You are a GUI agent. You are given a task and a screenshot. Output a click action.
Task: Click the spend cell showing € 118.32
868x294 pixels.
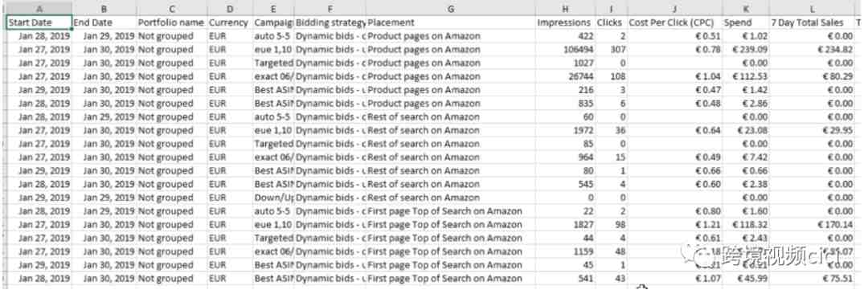pyautogui.click(x=745, y=225)
